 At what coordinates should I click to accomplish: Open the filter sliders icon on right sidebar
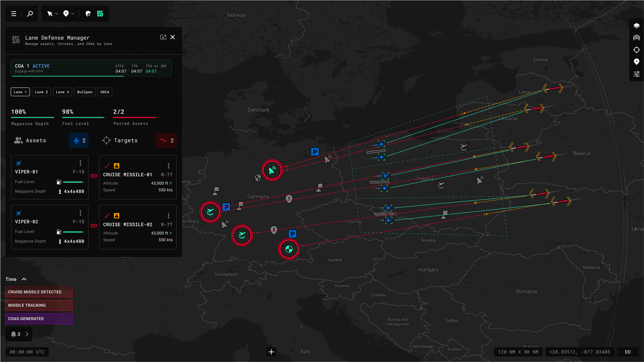click(x=636, y=74)
